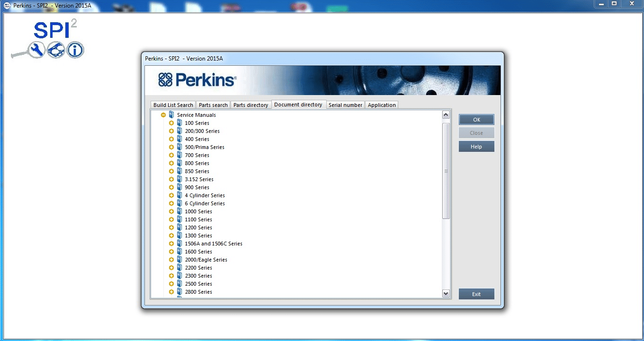644x341 pixels.
Task: Select the 2200 Series label
Action: [x=198, y=268]
